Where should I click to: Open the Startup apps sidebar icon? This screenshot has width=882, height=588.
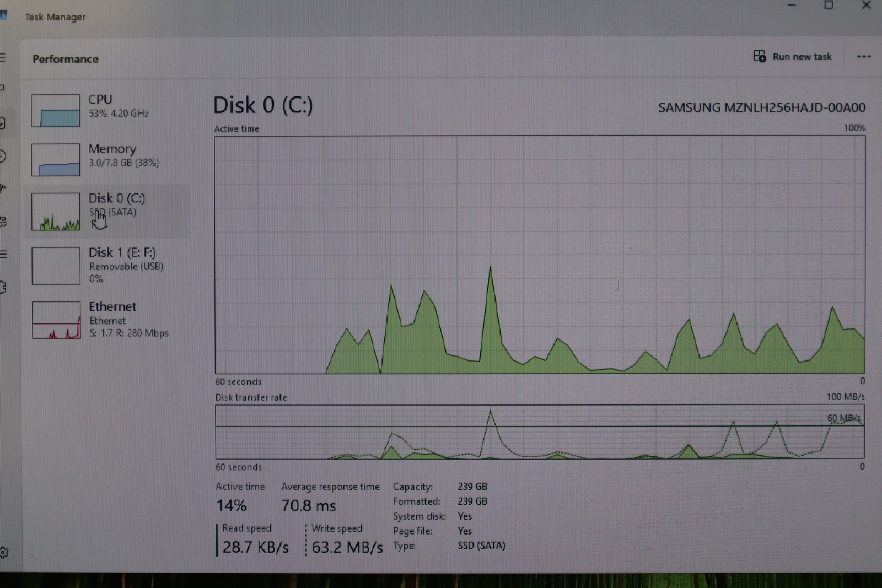[3, 189]
